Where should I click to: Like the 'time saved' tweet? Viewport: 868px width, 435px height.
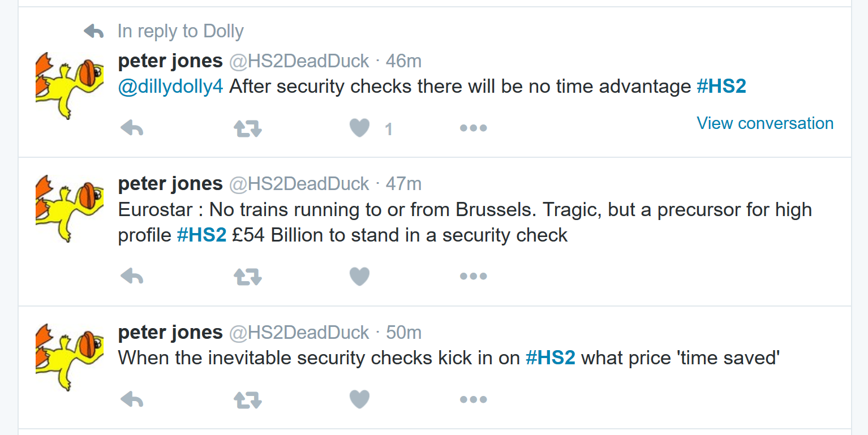[359, 399]
